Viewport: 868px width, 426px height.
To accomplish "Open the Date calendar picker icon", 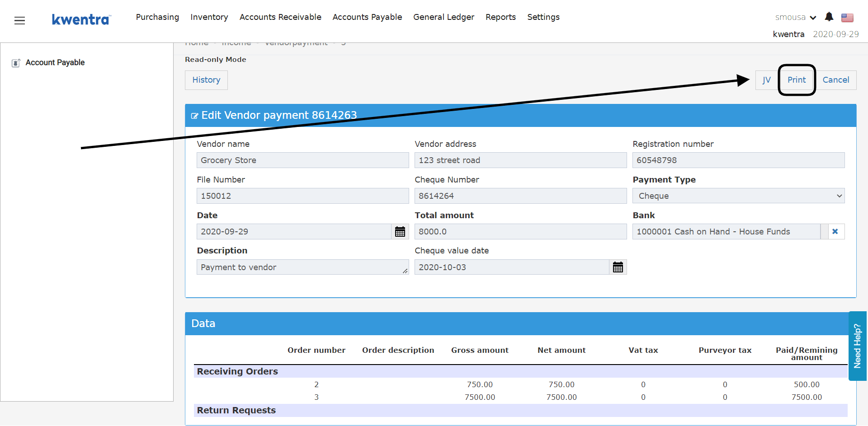I will click(x=400, y=232).
